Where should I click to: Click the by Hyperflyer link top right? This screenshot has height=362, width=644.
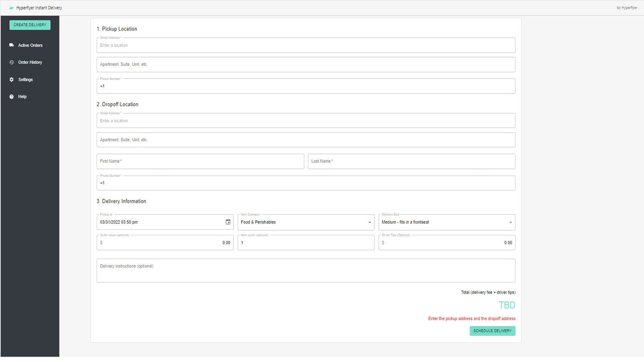[627, 8]
